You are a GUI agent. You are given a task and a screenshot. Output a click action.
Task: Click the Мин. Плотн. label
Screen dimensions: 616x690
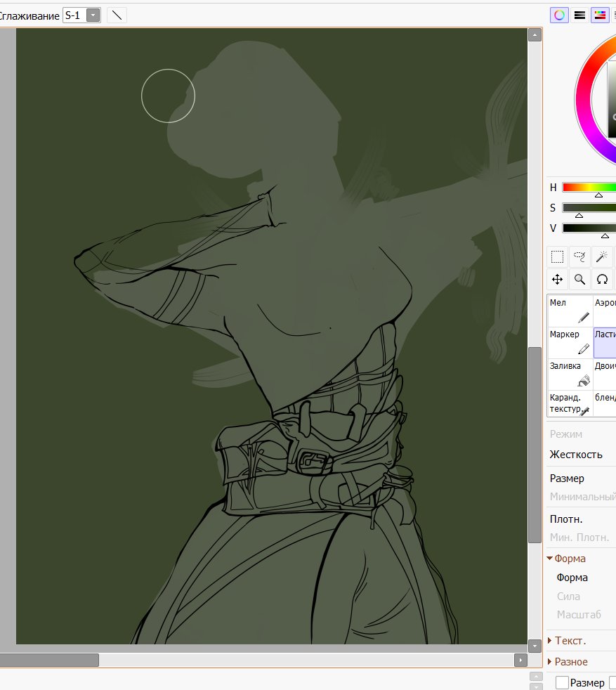coord(579,538)
